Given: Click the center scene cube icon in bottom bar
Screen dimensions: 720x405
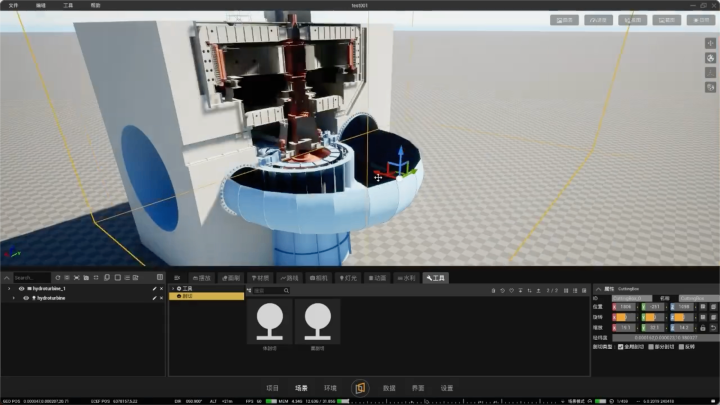Looking at the screenshot, I should [x=360, y=387].
